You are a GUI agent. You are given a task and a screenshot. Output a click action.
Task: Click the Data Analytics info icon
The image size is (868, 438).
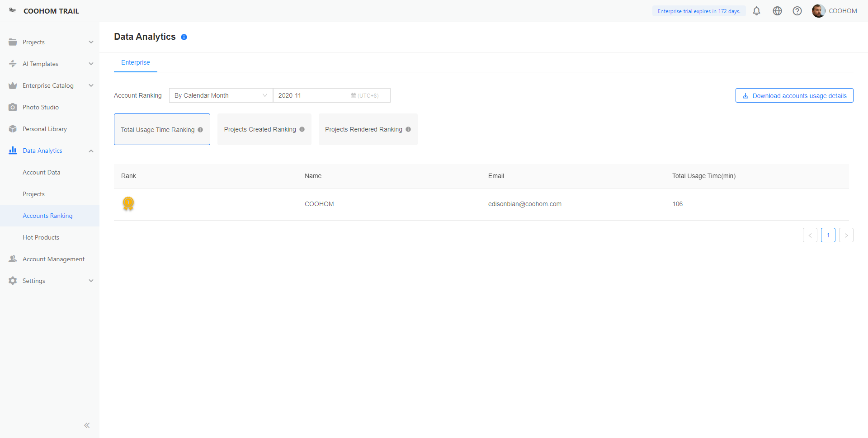184,37
